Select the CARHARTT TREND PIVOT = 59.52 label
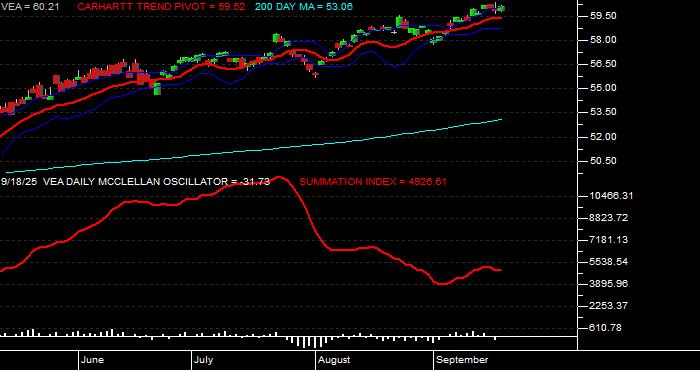 tap(161, 7)
